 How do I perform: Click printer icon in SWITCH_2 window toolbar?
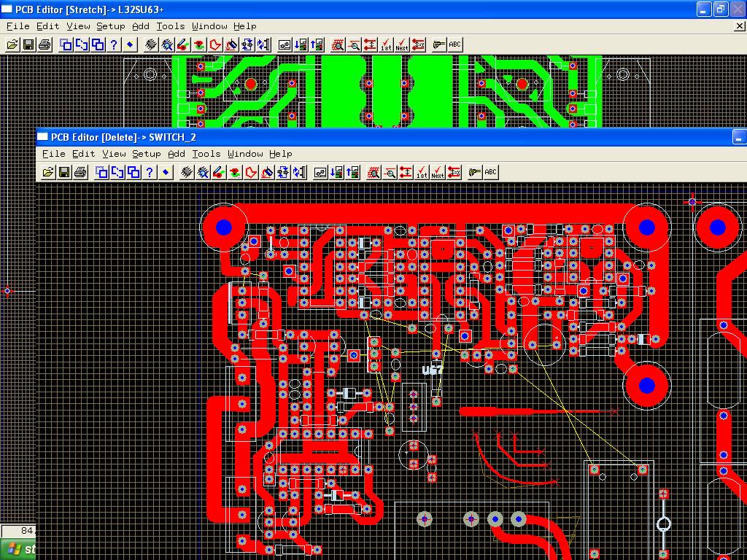pyautogui.click(x=80, y=172)
